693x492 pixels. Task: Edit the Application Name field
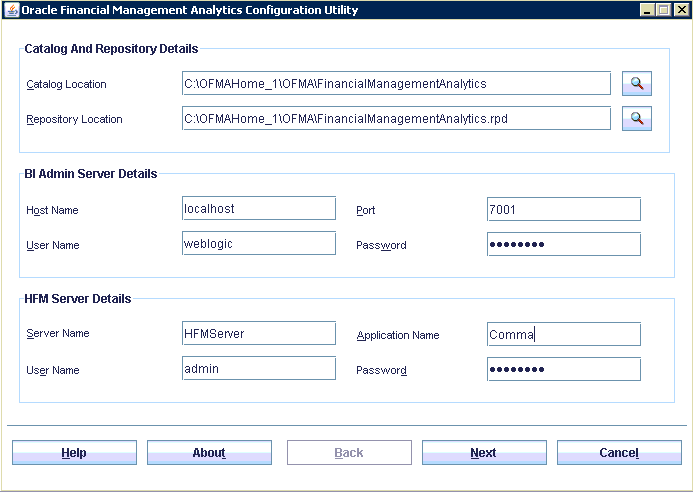(564, 334)
